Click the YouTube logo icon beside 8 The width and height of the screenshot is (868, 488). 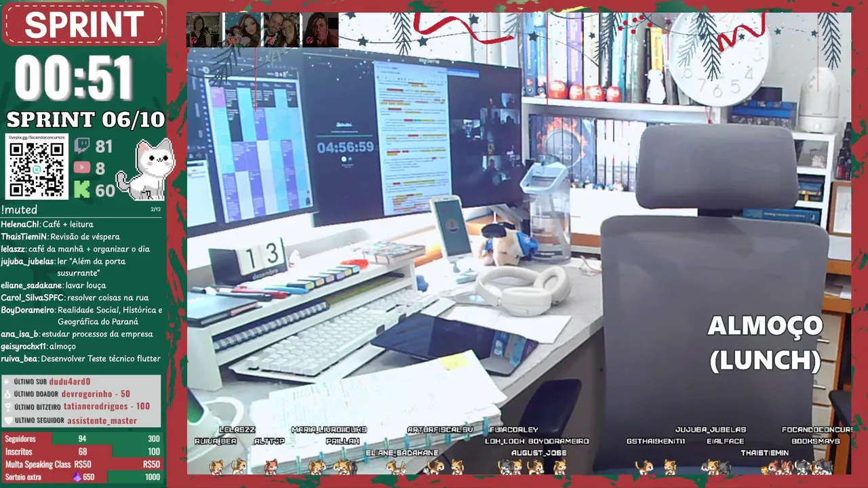coord(82,167)
